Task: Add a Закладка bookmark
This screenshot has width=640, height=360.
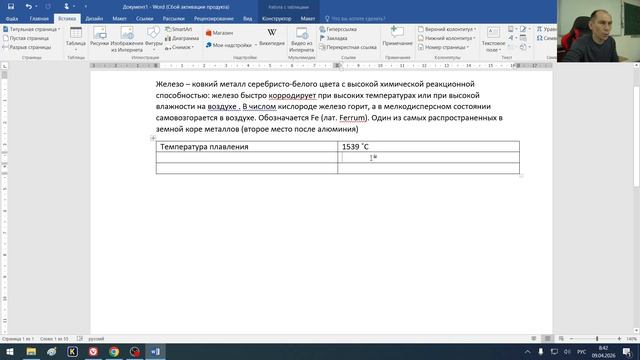Action: 333,38
